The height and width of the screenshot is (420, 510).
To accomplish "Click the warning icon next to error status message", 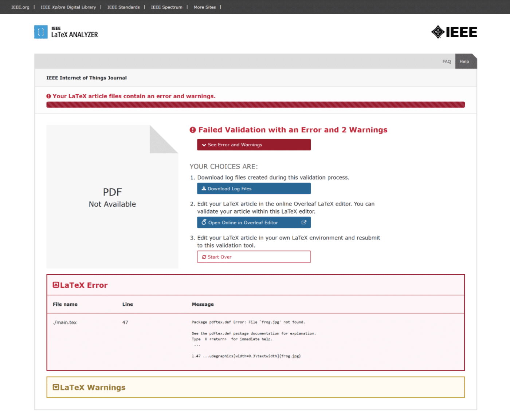I will click(48, 96).
